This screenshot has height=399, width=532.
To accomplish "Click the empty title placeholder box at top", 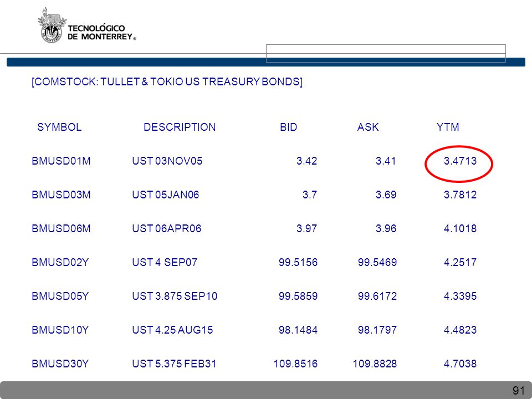I will (x=386, y=53).
